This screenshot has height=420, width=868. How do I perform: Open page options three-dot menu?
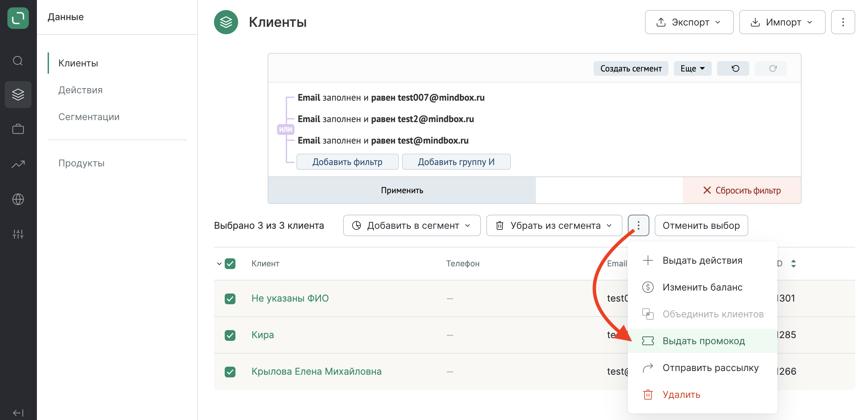pyautogui.click(x=843, y=22)
